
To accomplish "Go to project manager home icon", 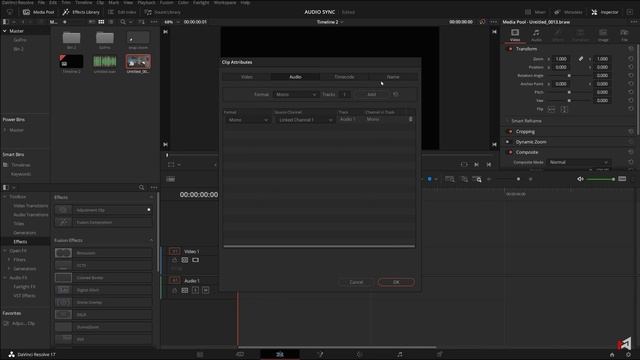I will [x=612, y=355].
